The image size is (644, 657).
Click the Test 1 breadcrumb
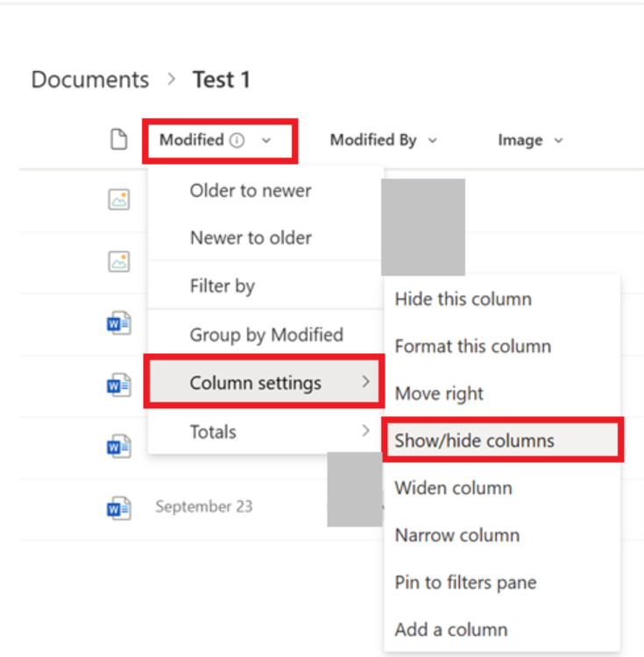pyautogui.click(x=221, y=79)
